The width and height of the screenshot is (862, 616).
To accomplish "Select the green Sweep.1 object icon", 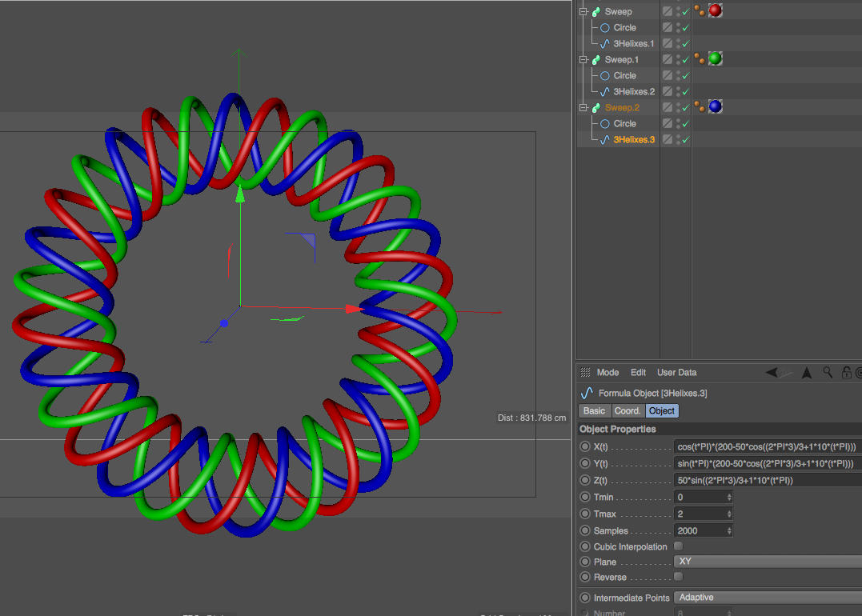I will click(x=595, y=58).
